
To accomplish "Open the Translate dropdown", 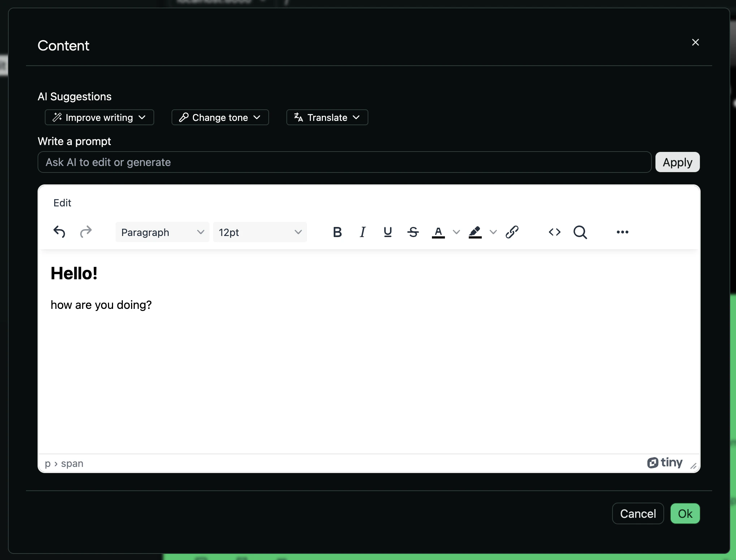I will click(327, 117).
